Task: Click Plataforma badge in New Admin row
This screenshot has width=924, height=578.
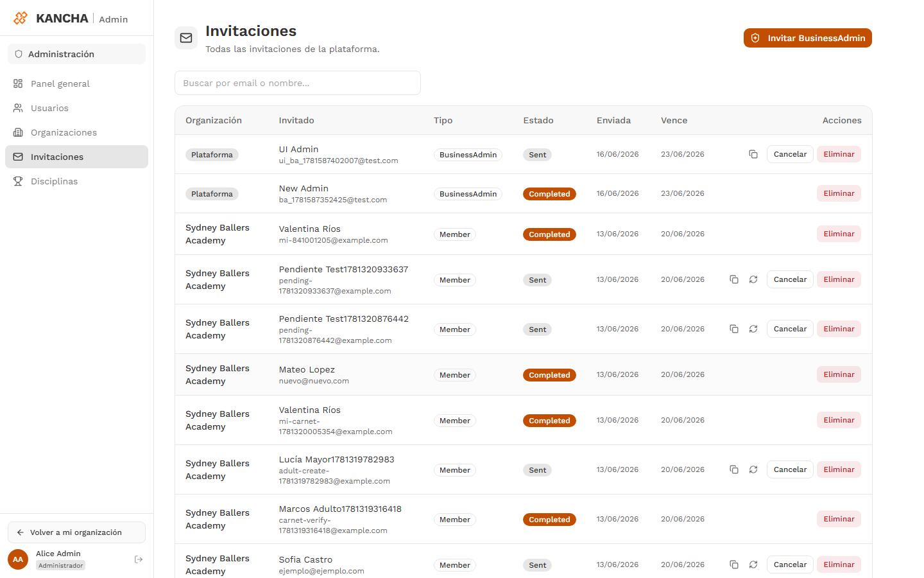Action: coord(212,194)
